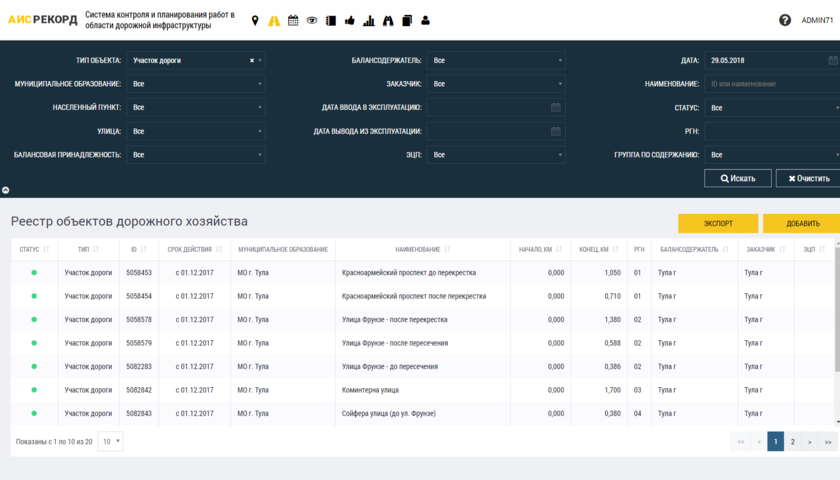The width and height of the screenshot is (840, 480).
Task: Click the eye monitoring icon
Action: (x=312, y=20)
